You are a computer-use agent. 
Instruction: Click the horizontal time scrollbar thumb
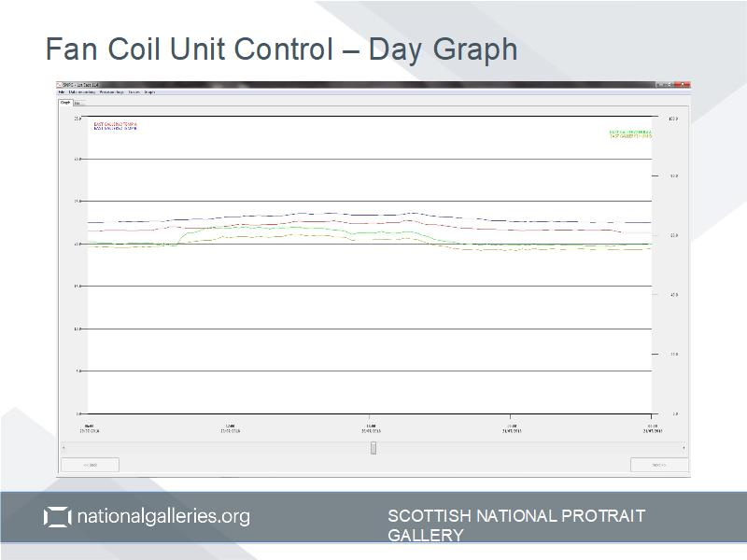pyautogui.click(x=373, y=448)
